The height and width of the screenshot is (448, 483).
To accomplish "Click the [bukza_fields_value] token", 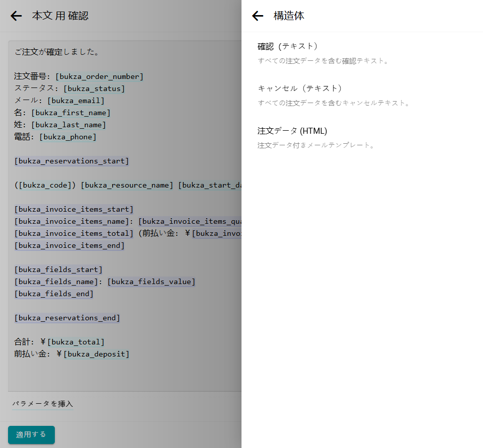I will pos(151,282).
